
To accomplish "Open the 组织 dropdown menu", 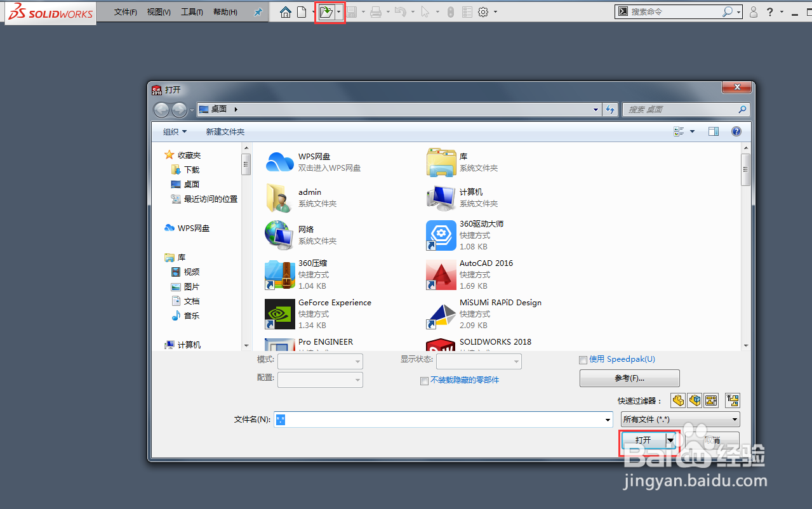I will (175, 131).
